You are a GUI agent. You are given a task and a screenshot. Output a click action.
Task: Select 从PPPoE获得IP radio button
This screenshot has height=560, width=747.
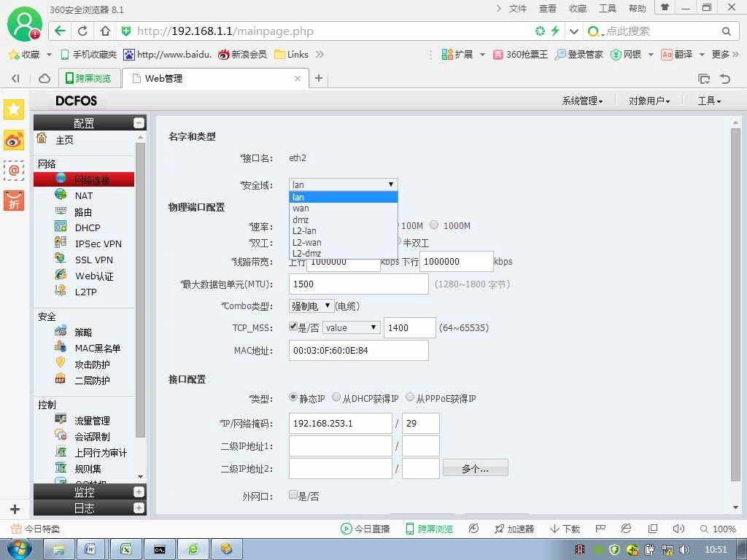(410, 397)
